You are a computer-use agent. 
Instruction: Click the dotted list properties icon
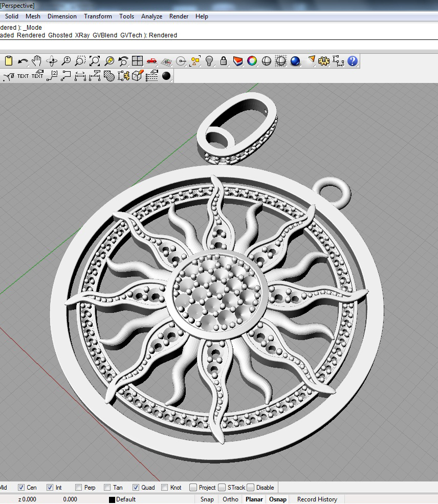point(152,76)
